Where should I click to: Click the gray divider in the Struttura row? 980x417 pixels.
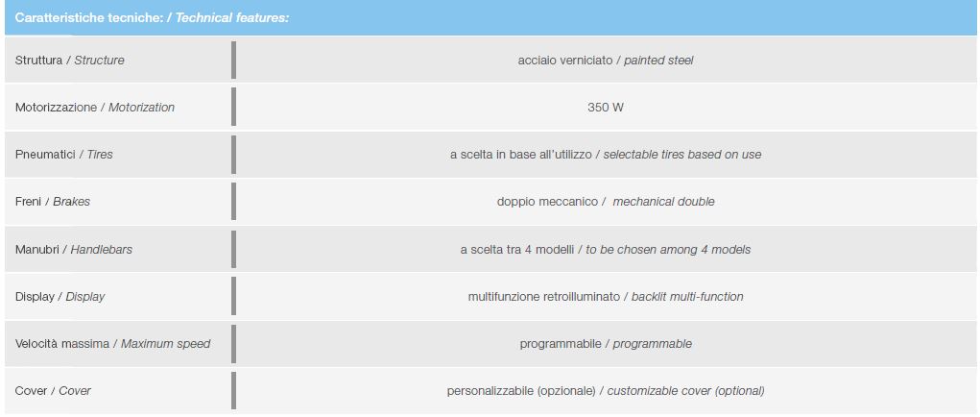pos(234,60)
